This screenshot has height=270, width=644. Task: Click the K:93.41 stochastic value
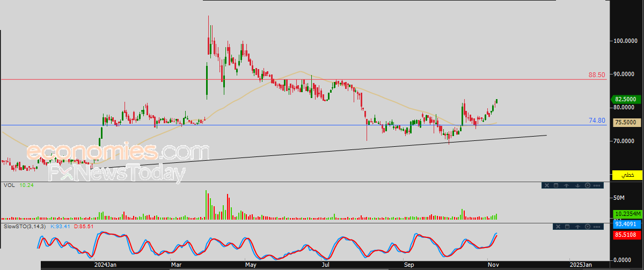[x=60, y=227]
